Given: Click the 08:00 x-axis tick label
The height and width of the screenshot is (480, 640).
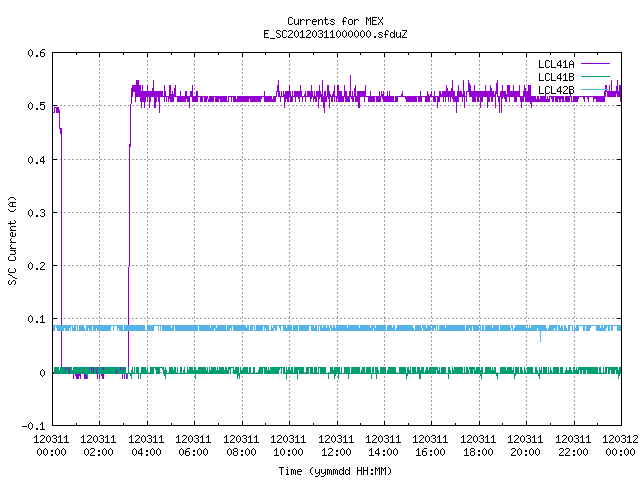Looking at the screenshot, I should tap(241, 452).
